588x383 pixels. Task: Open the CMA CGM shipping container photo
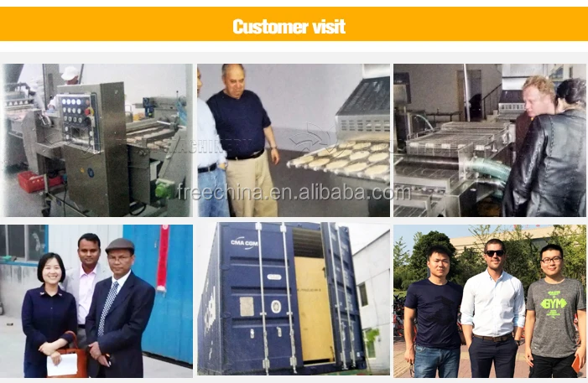coord(294,299)
